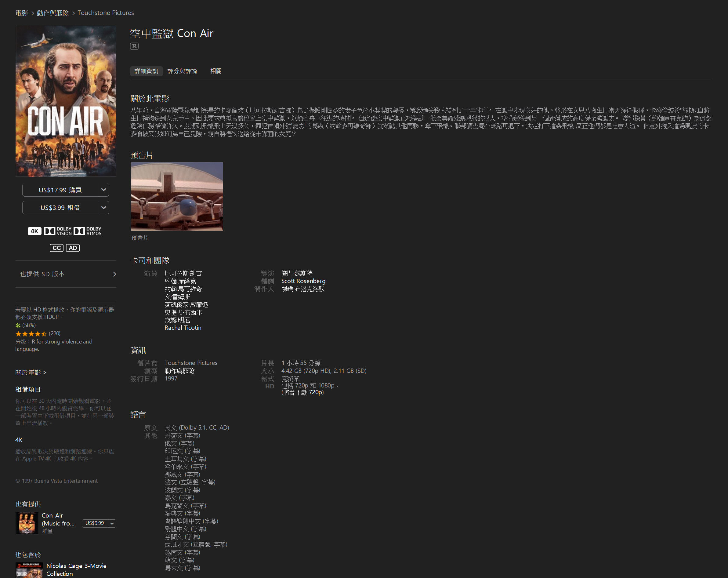Click Touchstone Pictures studio in 資訊
Screen dimensions: 728x578
click(191, 363)
